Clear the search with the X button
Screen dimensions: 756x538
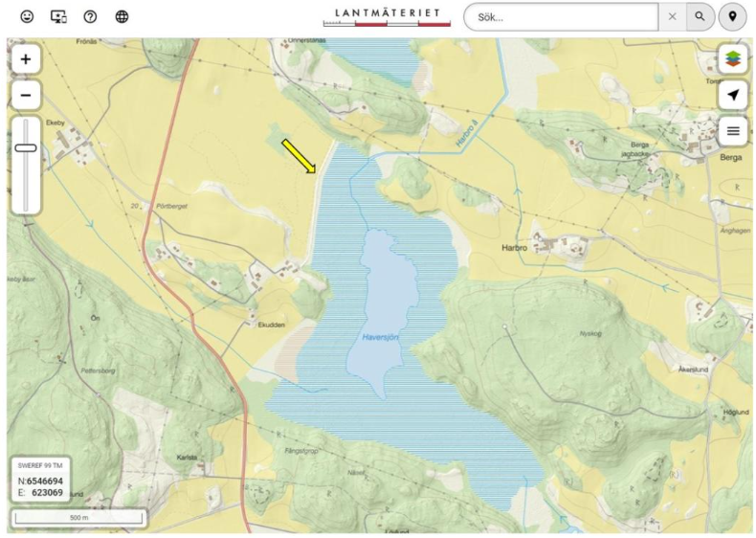[x=673, y=17]
